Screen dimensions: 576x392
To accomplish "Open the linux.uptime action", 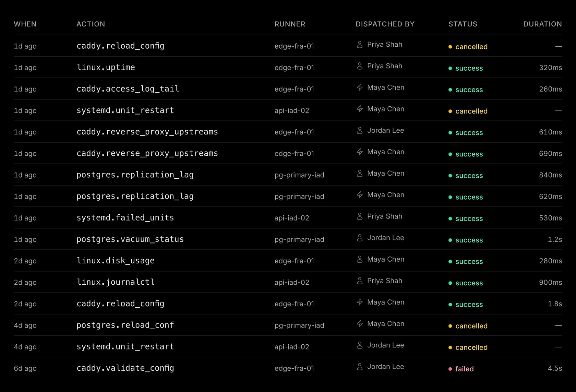I will pos(106,67).
